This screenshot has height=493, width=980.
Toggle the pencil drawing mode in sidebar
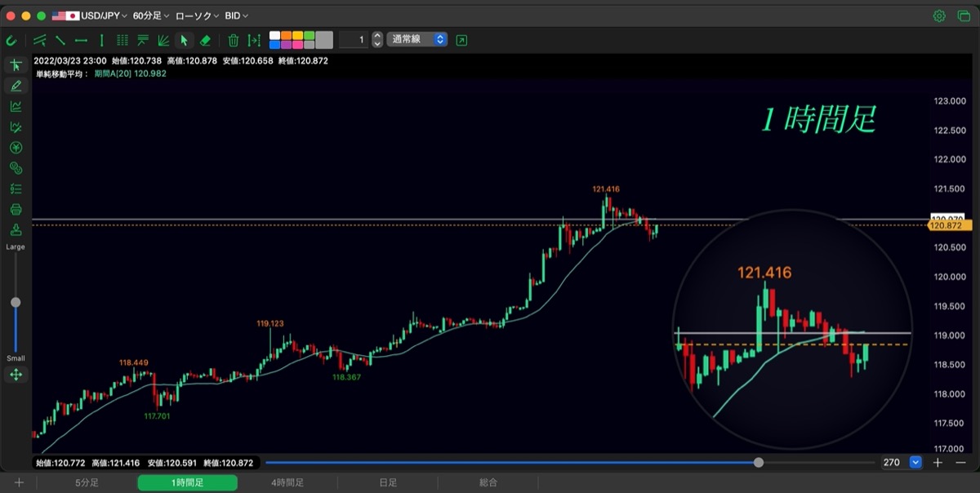16,86
